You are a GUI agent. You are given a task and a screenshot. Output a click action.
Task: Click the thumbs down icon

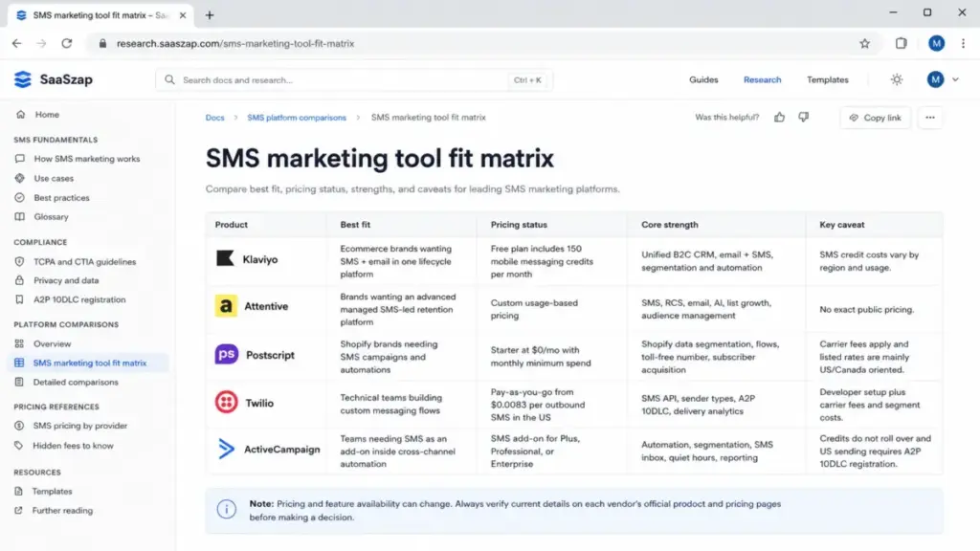coord(803,117)
